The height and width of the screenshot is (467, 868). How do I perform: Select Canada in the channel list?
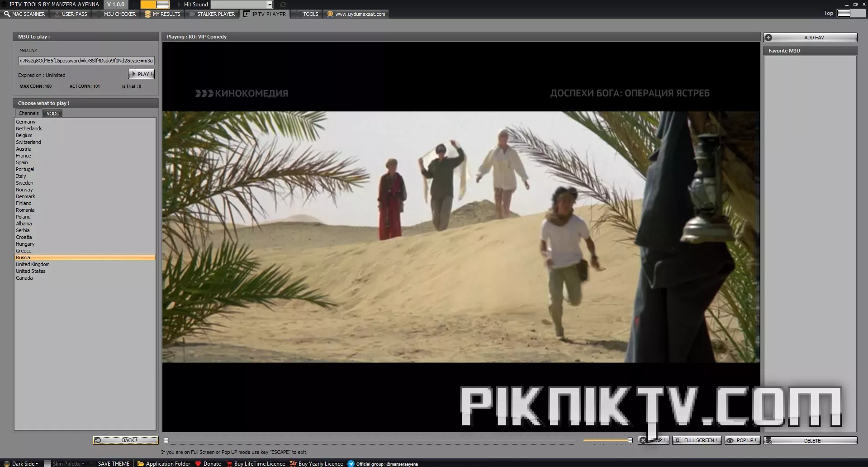pyautogui.click(x=85, y=278)
